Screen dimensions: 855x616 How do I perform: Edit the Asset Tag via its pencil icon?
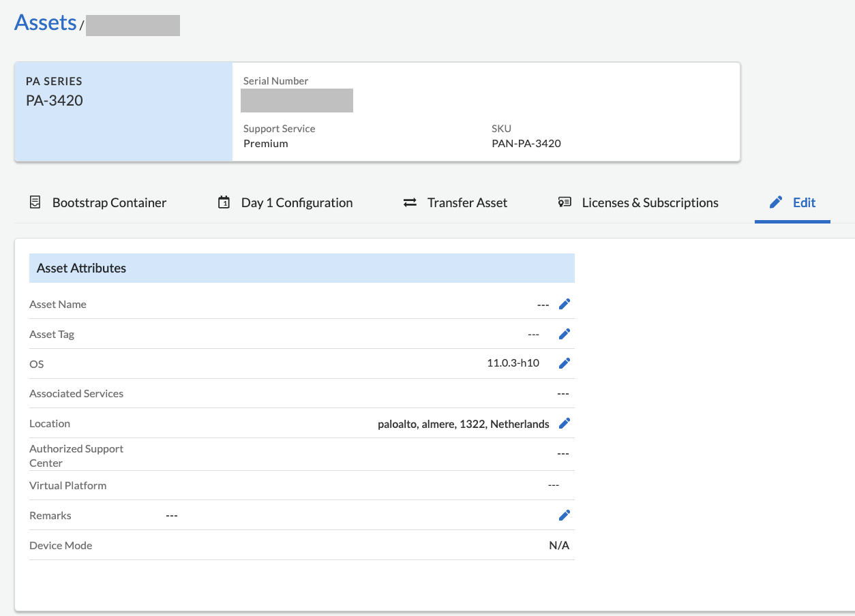[x=565, y=334]
